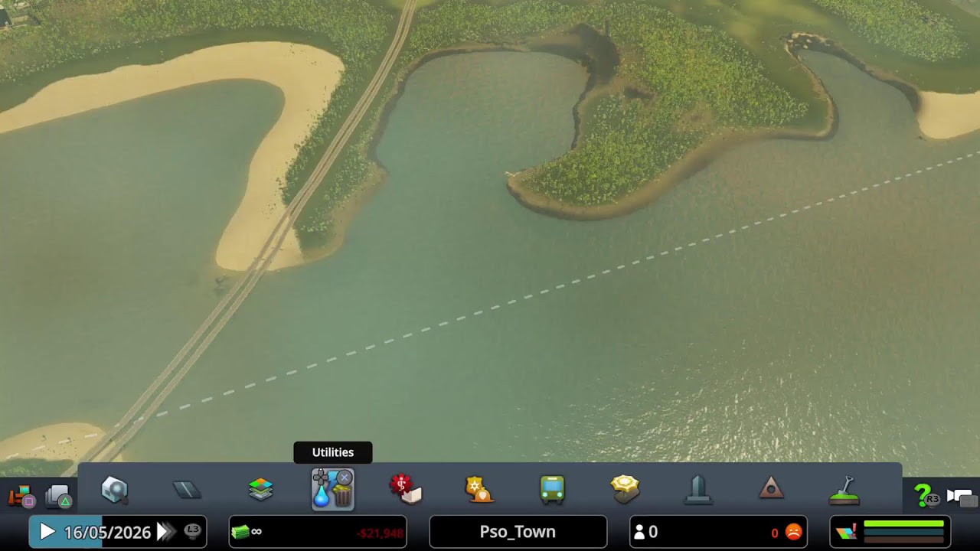Open the Healthcare and Education menu
The height and width of the screenshot is (551, 980).
[x=406, y=489]
